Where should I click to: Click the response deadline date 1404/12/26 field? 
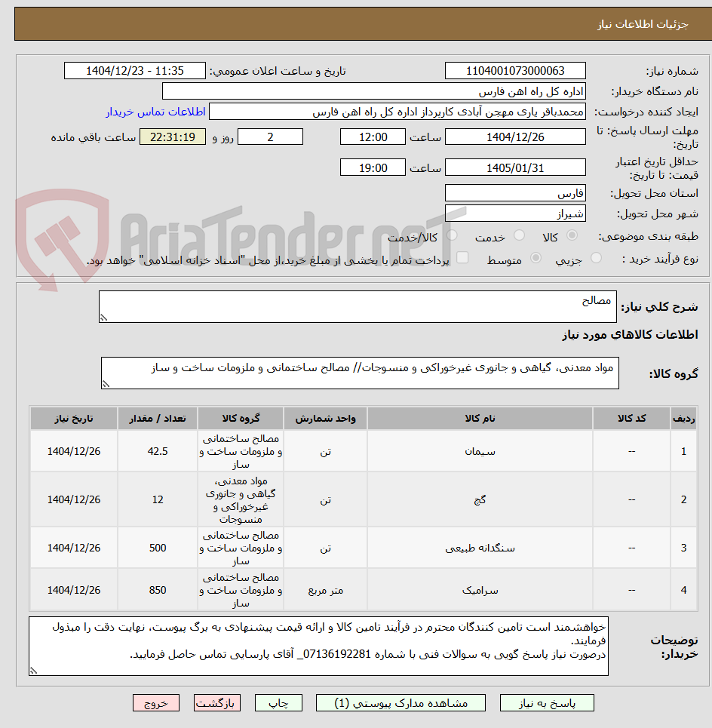click(x=515, y=137)
